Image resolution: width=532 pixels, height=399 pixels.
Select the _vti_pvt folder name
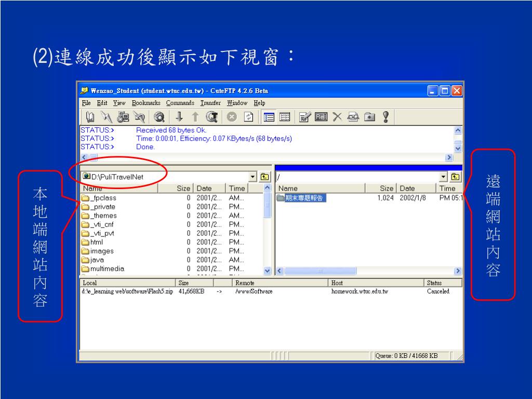coord(102,233)
